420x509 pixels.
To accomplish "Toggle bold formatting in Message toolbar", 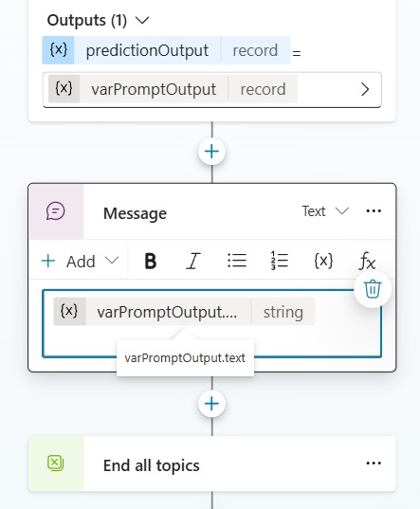I will click(151, 261).
